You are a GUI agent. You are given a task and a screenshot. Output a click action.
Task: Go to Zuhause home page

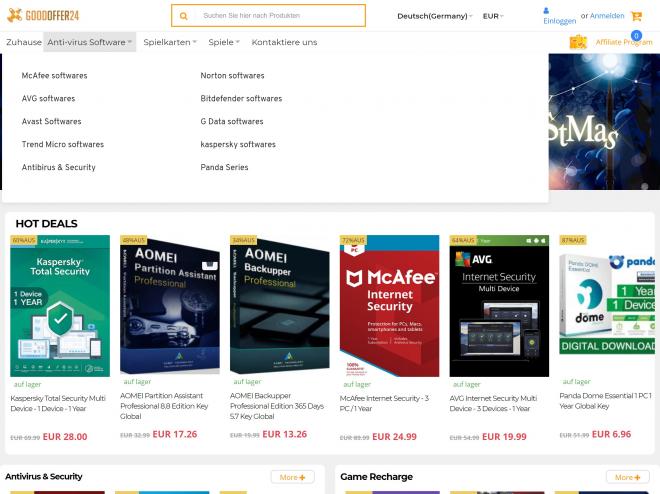point(24,42)
